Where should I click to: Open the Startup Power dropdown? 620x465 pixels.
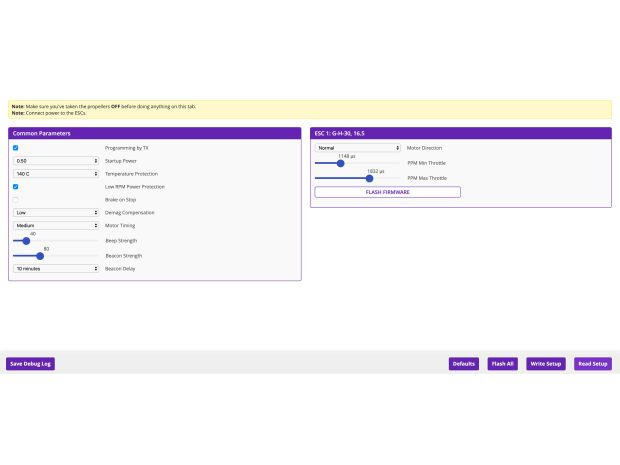click(x=56, y=161)
